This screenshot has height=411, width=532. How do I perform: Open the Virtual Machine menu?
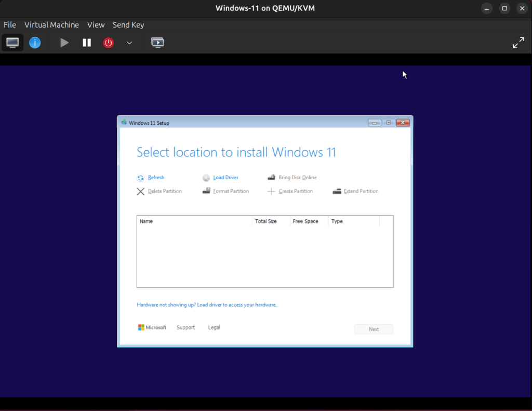click(51, 24)
